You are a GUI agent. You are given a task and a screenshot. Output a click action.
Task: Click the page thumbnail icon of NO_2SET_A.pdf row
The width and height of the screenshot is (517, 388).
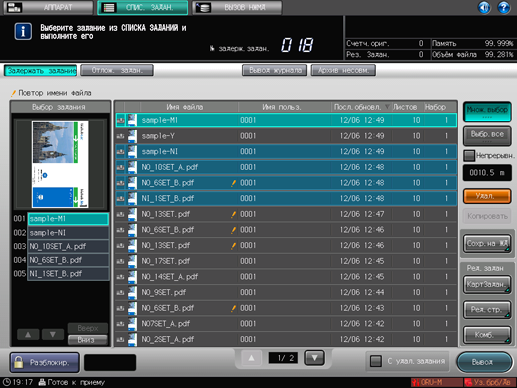click(x=132, y=339)
